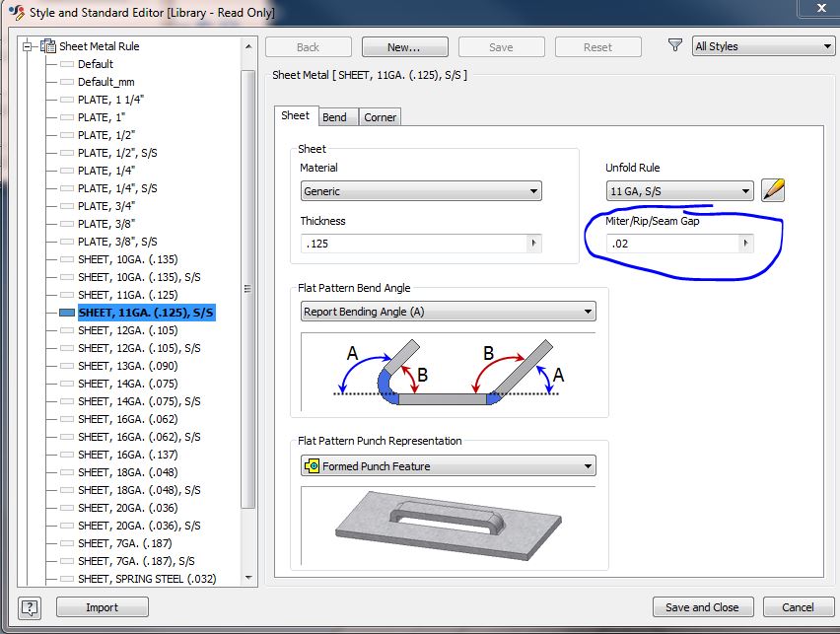Image resolution: width=840 pixels, height=634 pixels.
Task: Switch to the Bend tab
Action: [334, 117]
